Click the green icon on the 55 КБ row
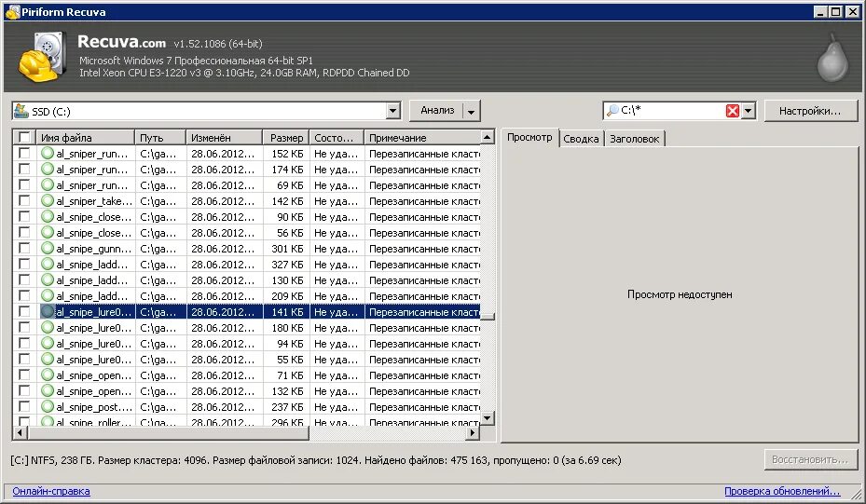 click(x=48, y=360)
